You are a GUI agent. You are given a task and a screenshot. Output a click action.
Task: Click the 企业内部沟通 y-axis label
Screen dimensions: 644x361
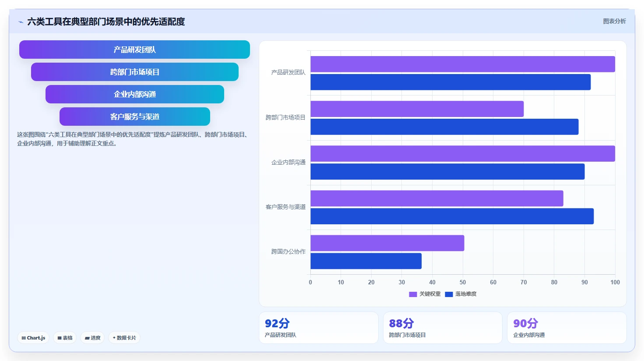[288, 162]
